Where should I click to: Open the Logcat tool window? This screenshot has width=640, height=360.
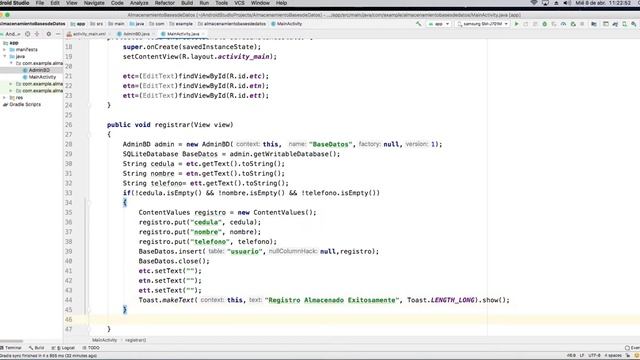click(x=63, y=348)
